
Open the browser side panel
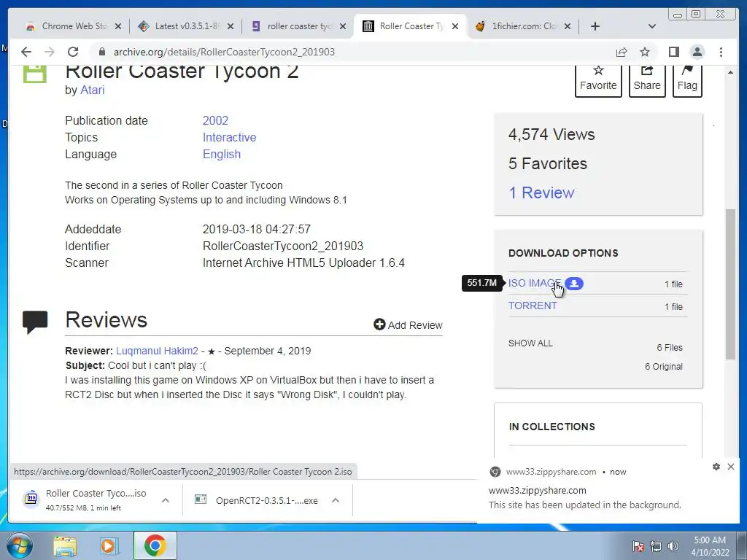click(673, 52)
